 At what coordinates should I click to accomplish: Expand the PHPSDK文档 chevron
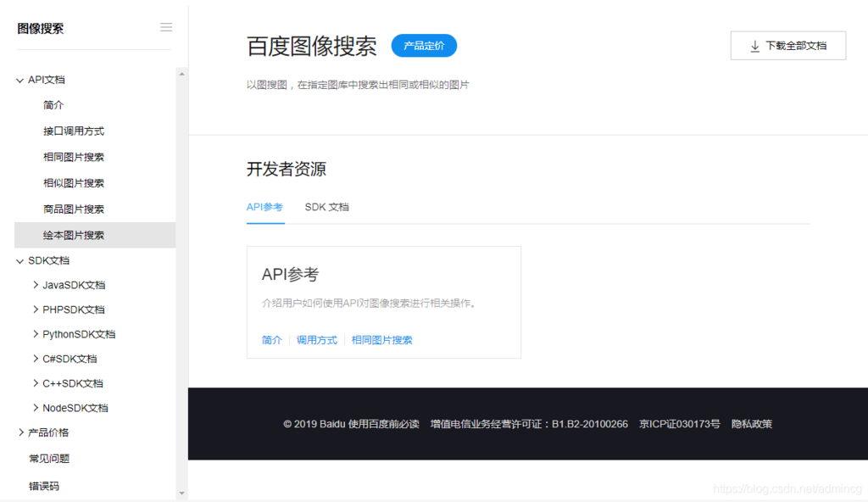point(36,310)
